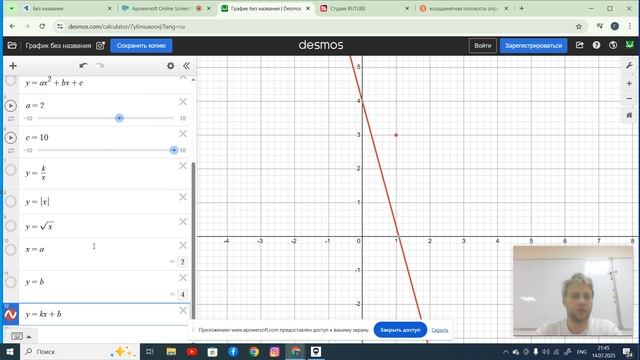Play the animation for slider a
The height and width of the screenshot is (360, 640).
tap(11, 106)
